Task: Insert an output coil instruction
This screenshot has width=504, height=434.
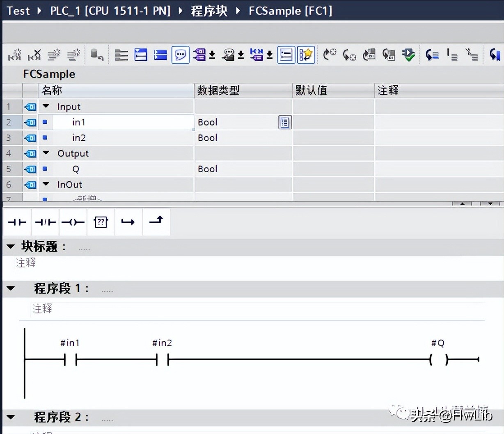Action: point(73,222)
